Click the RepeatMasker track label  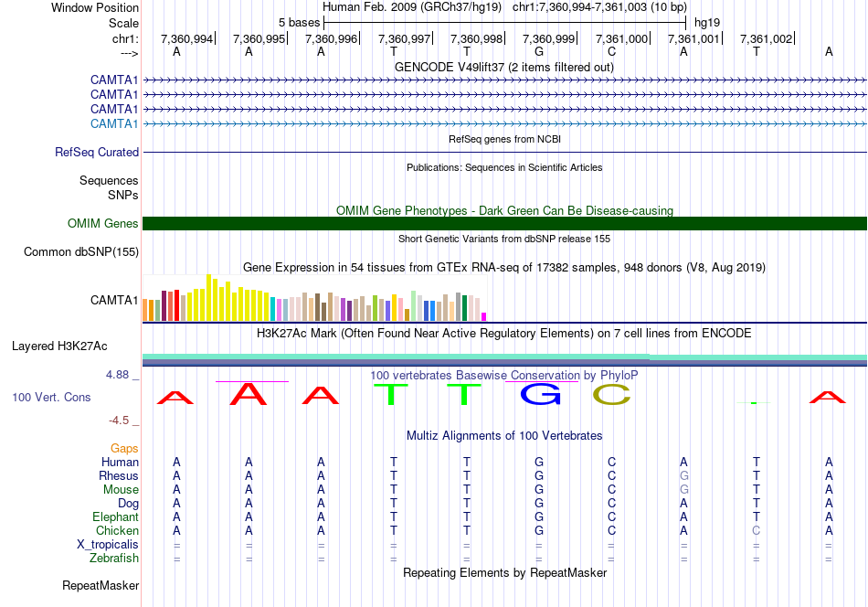tap(101, 585)
